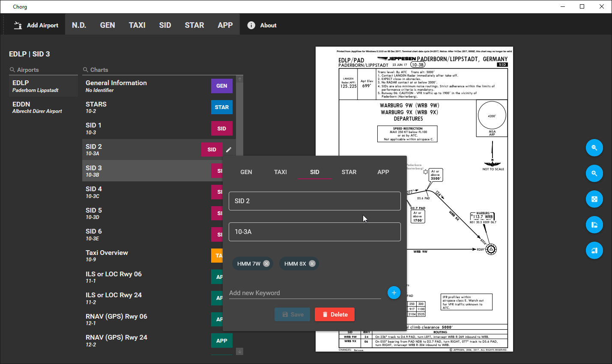Filter charts by SID in top bar
The width and height of the screenshot is (612, 364).
point(165,25)
